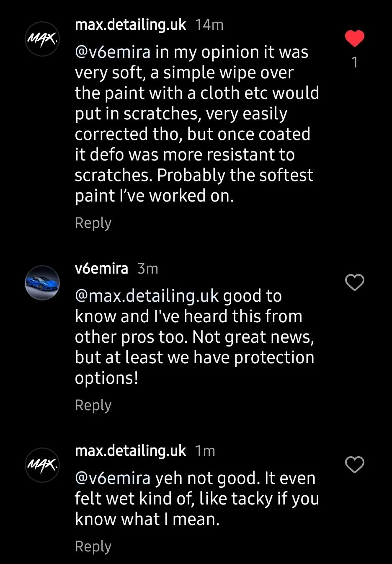The width and height of the screenshot is (392, 564).
Task: Tap the 14m timestamp
Action: pyautogui.click(x=209, y=25)
